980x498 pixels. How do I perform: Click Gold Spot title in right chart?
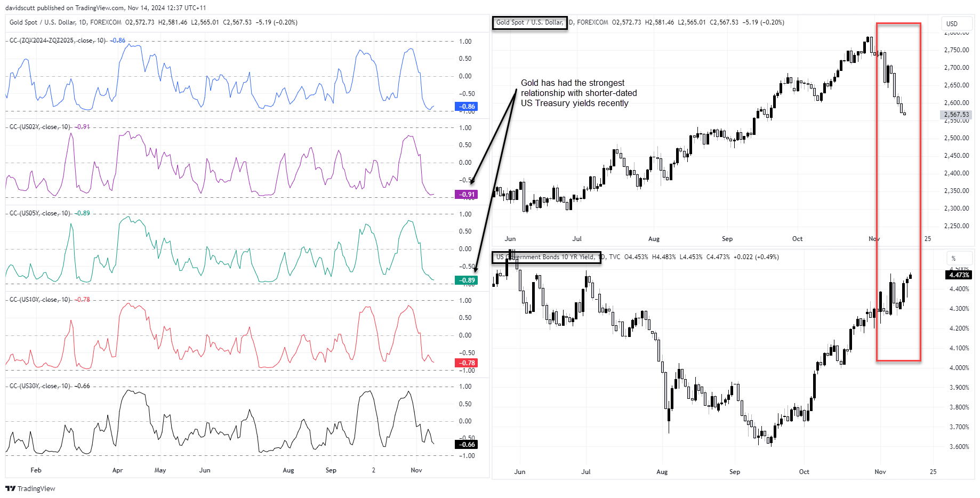529,22
